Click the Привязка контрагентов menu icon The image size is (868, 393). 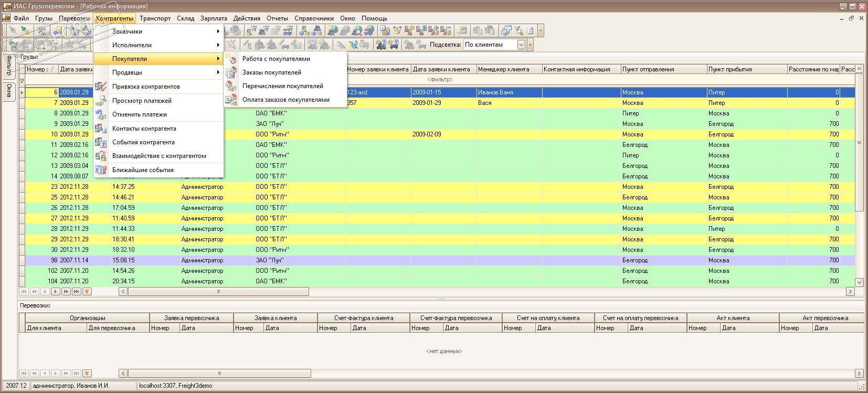tap(101, 87)
